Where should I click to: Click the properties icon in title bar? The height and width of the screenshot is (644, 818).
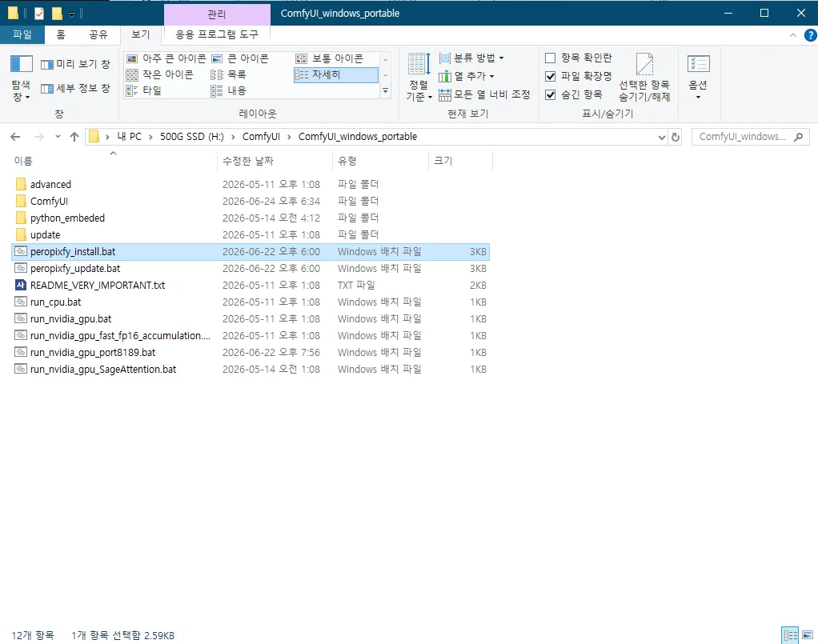click(x=39, y=13)
